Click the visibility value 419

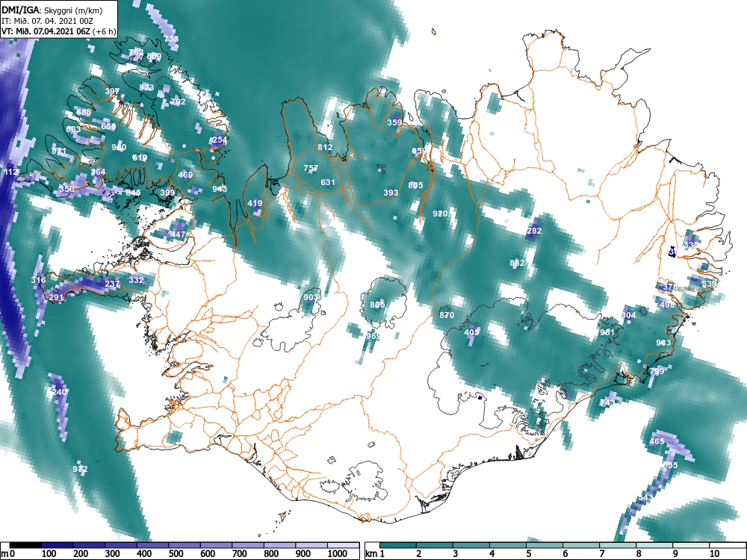point(255,203)
